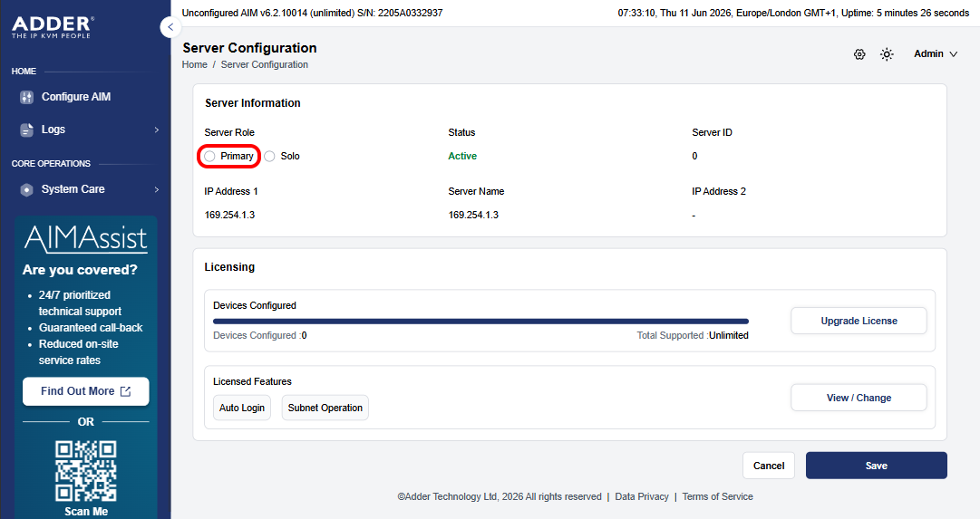Click the Logs document icon

coord(26,130)
